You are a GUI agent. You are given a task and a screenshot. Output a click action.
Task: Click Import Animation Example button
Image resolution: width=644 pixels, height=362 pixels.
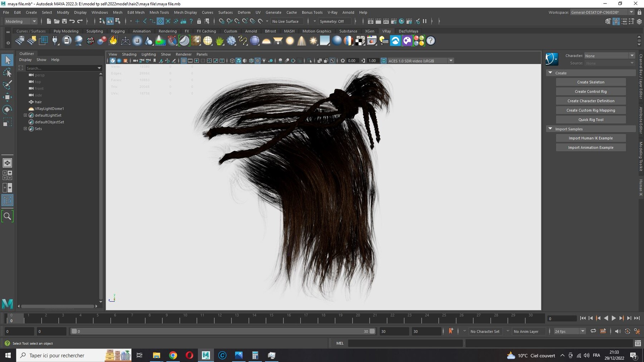tap(591, 148)
